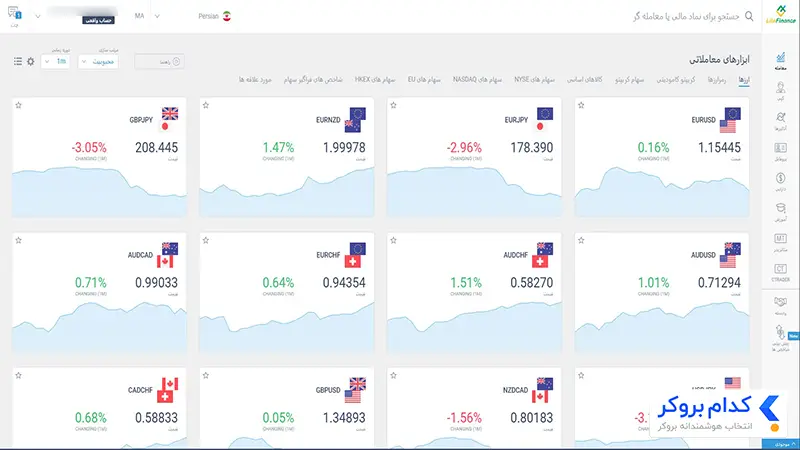Click the real account badge
Viewport: 800px width, 450px height.
point(98,20)
